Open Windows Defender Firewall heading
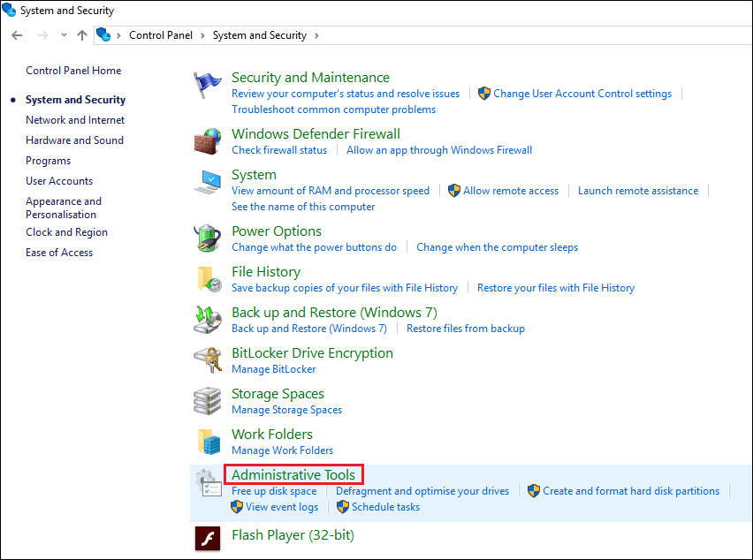 [x=316, y=134]
